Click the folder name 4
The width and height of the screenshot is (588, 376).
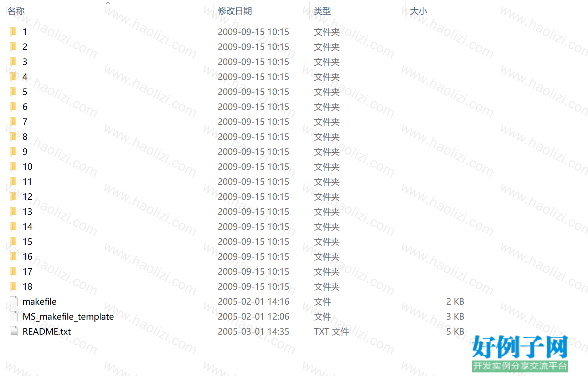click(25, 77)
